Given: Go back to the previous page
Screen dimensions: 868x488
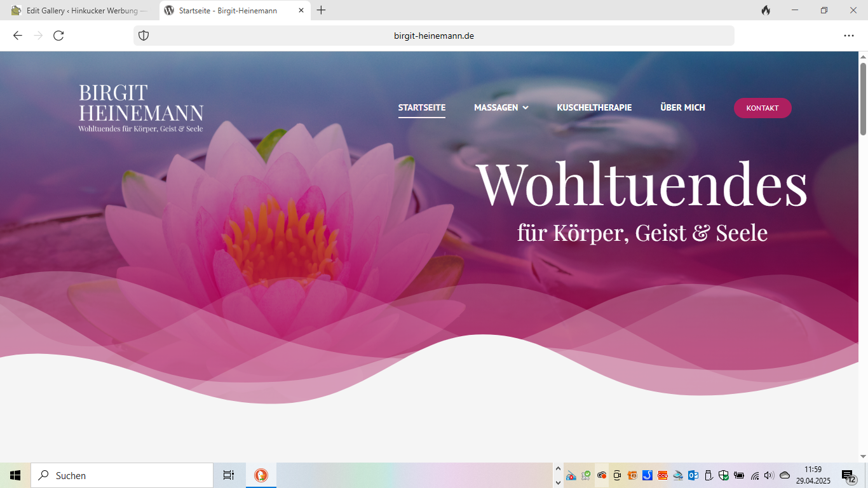Looking at the screenshot, I should click(x=18, y=36).
